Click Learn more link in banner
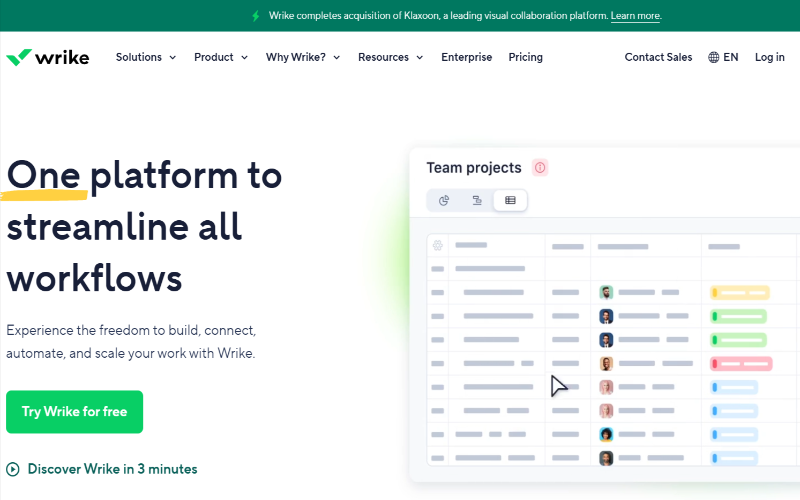800x500 pixels. pyautogui.click(x=635, y=16)
